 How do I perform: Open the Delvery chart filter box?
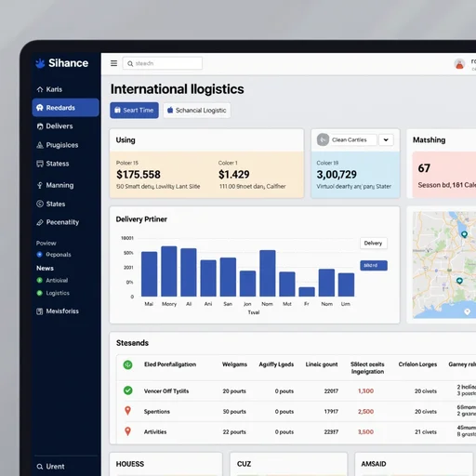[x=374, y=244]
